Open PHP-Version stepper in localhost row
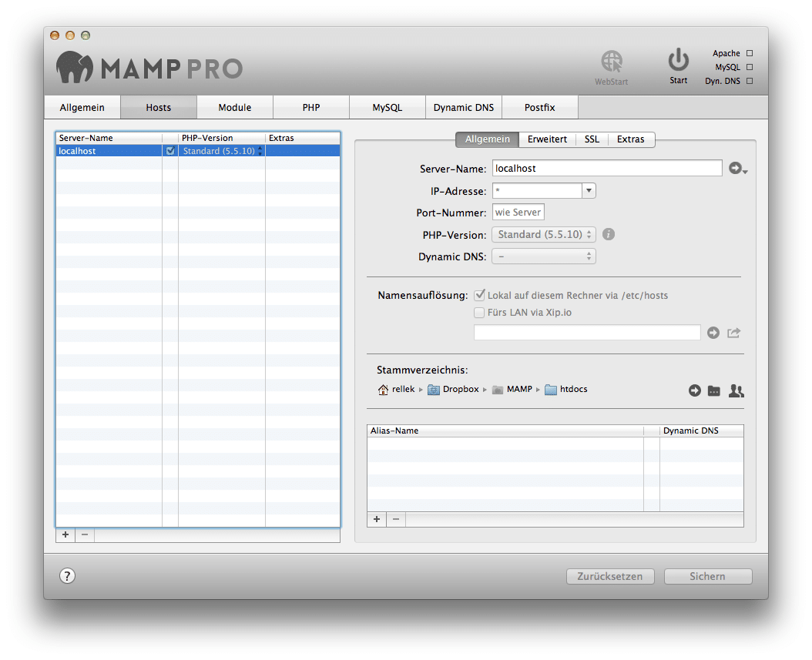Viewport: 812px width, 660px height. pos(260,151)
